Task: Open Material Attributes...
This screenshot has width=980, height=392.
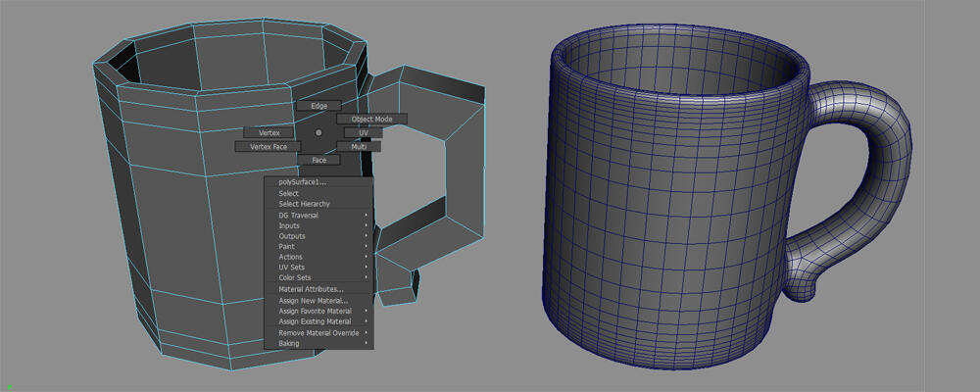Action: pos(318,289)
